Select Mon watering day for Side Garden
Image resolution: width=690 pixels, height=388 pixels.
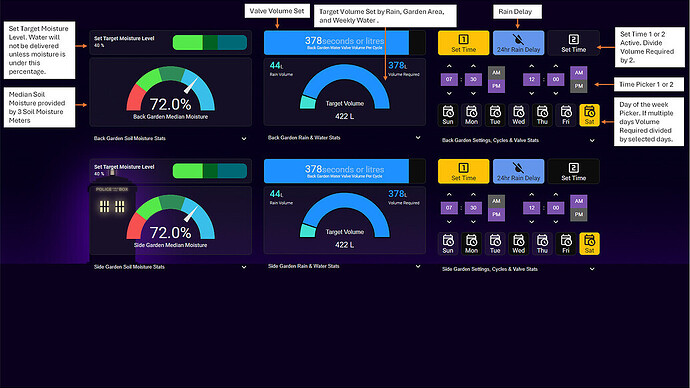pos(471,244)
